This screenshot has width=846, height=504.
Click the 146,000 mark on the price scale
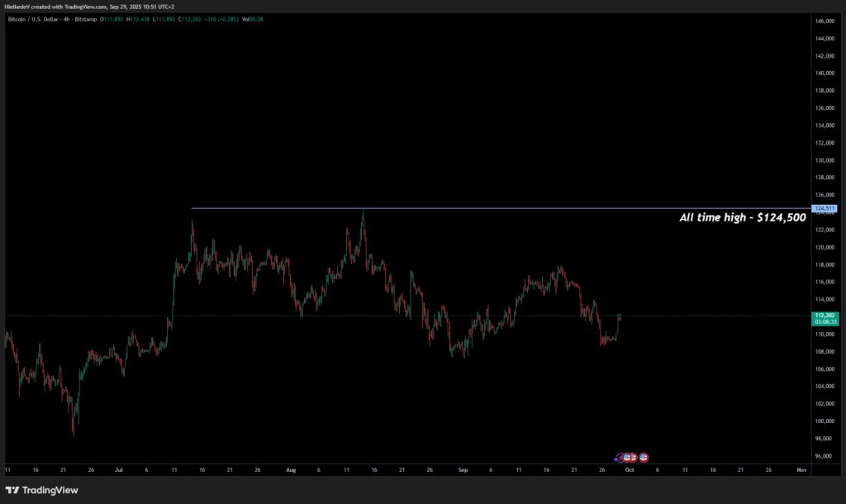click(x=825, y=21)
